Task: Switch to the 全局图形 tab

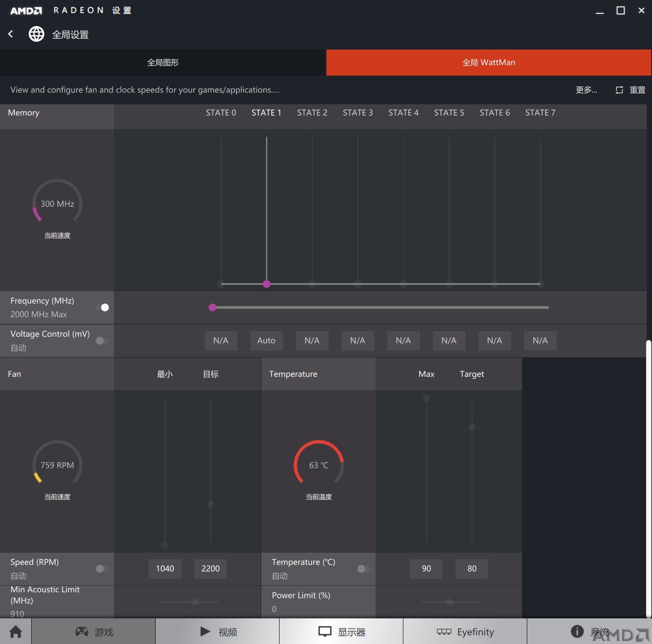Action: tap(163, 63)
